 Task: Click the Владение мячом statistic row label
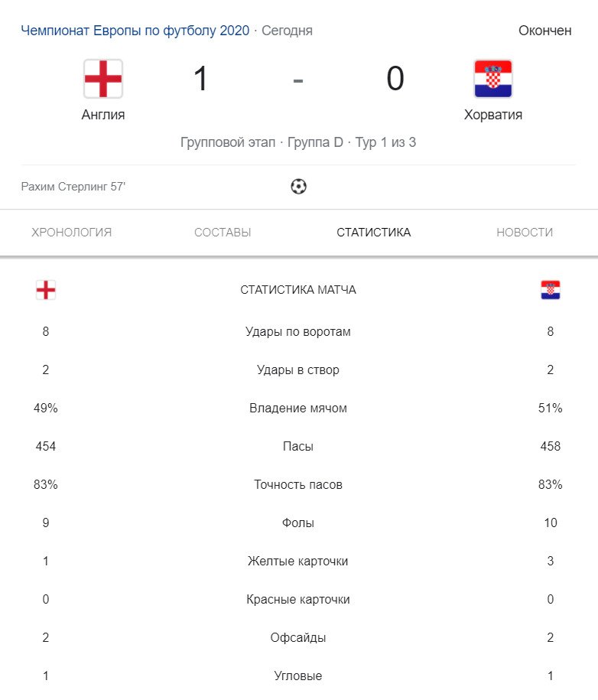coord(298,409)
